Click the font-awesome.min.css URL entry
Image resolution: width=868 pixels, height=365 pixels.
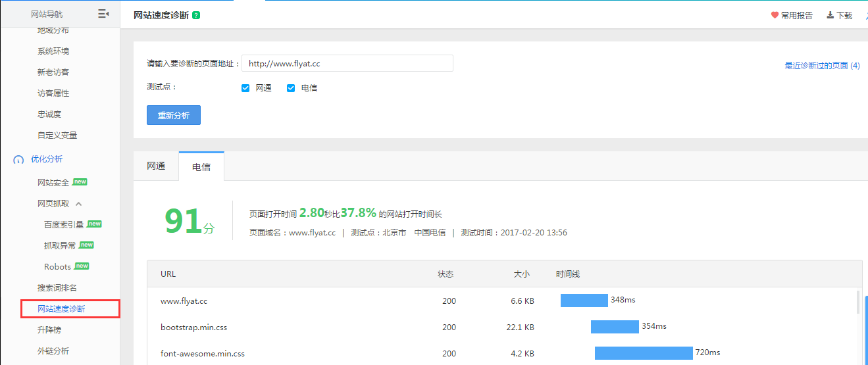tap(203, 354)
